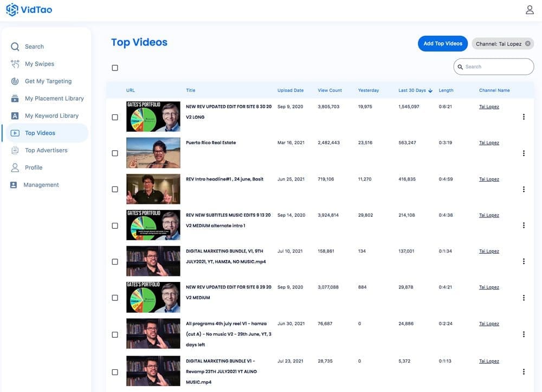542x392 pixels.
Task: Click the Management badge icon
Action: pyautogui.click(x=14, y=185)
